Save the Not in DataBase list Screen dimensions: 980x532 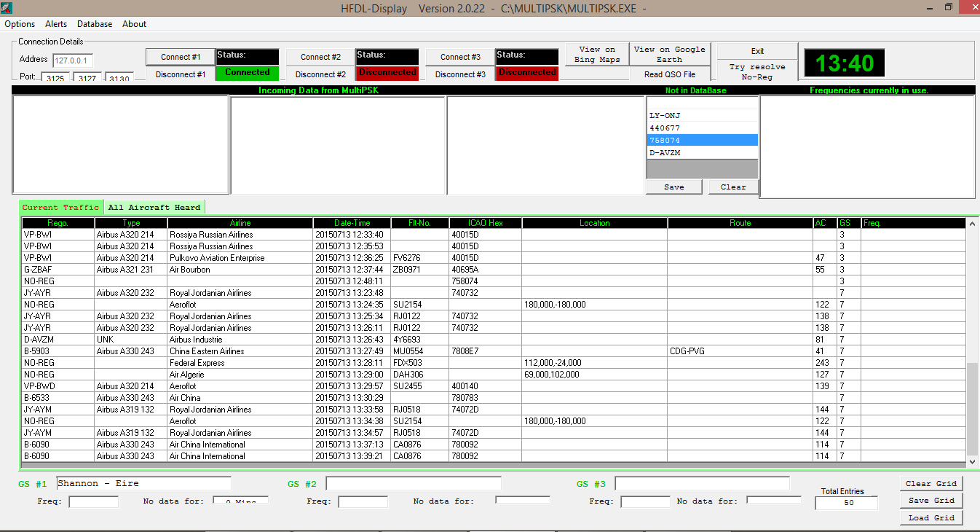pos(673,187)
